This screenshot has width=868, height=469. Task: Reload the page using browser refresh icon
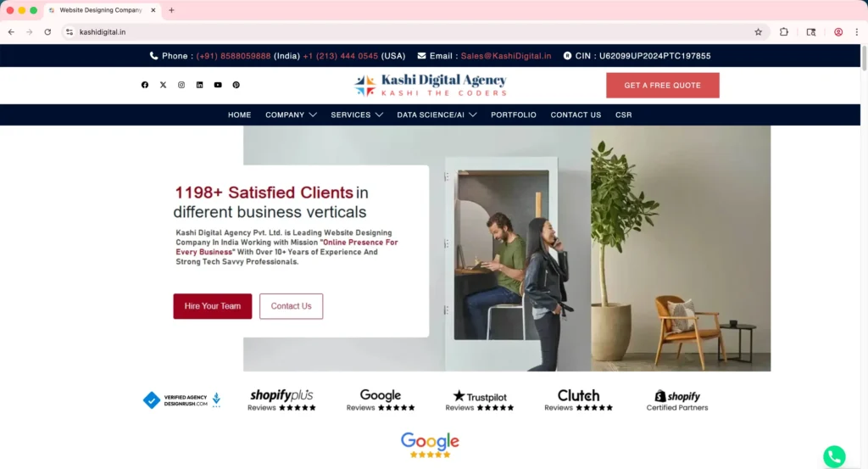(x=47, y=32)
